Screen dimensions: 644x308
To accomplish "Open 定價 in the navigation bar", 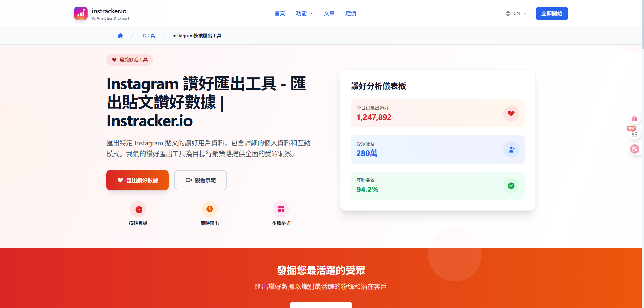I will coord(351,13).
